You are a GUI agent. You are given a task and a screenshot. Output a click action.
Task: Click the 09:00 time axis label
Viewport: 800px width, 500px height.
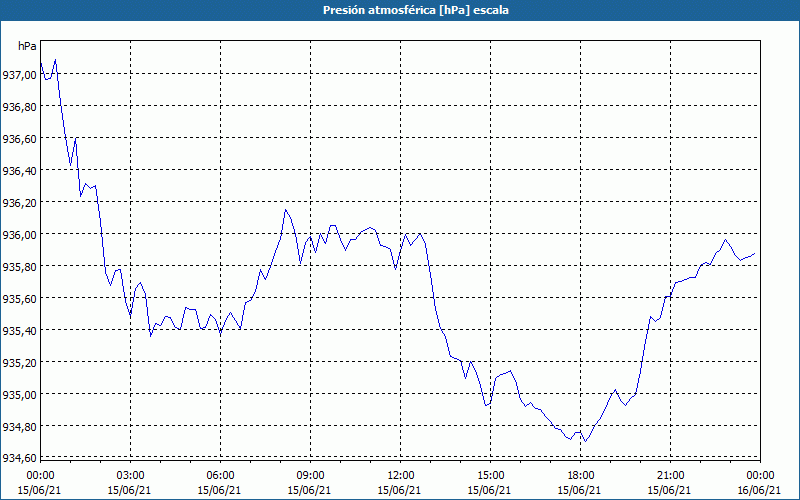point(310,476)
